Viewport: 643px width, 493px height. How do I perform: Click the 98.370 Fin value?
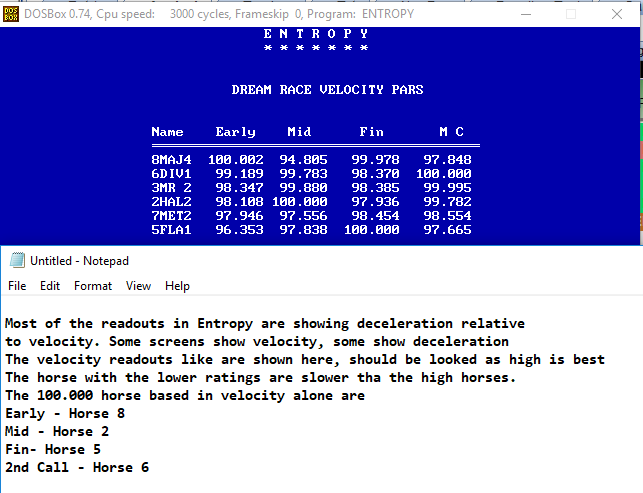point(375,173)
